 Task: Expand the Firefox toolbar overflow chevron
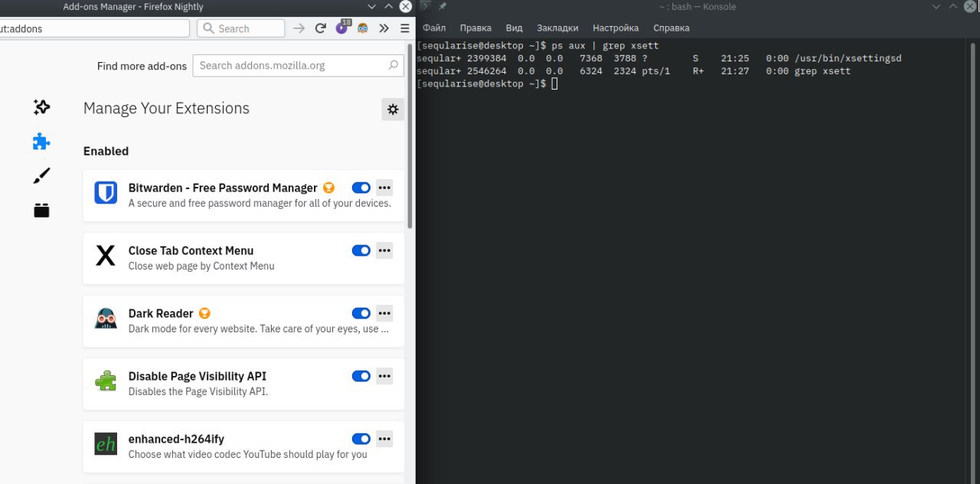(x=384, y=28)
